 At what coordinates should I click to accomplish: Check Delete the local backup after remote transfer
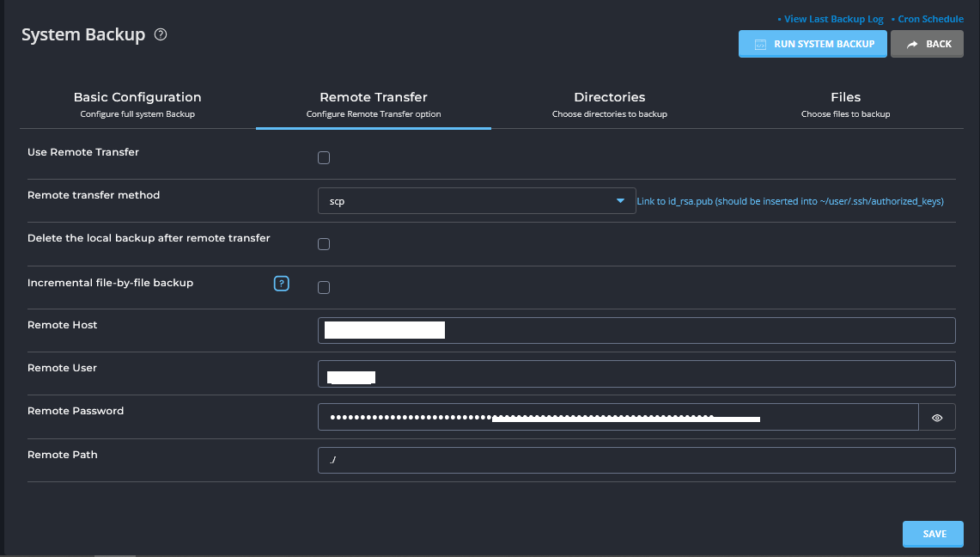click(324, 244)
